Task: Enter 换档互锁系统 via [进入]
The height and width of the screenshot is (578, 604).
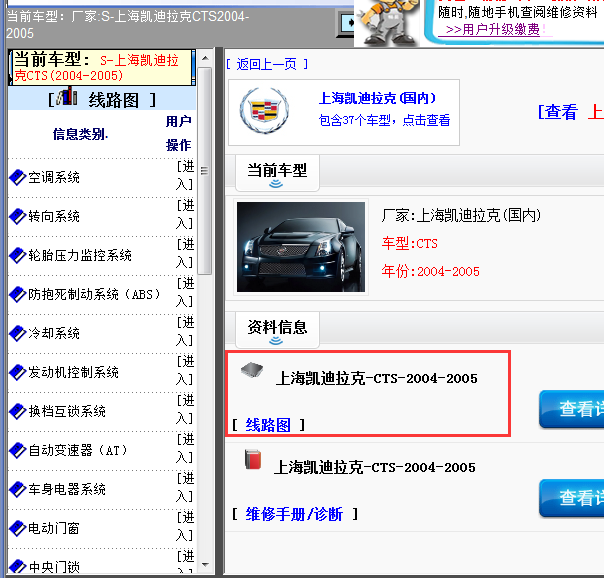Action: (185, 409)
